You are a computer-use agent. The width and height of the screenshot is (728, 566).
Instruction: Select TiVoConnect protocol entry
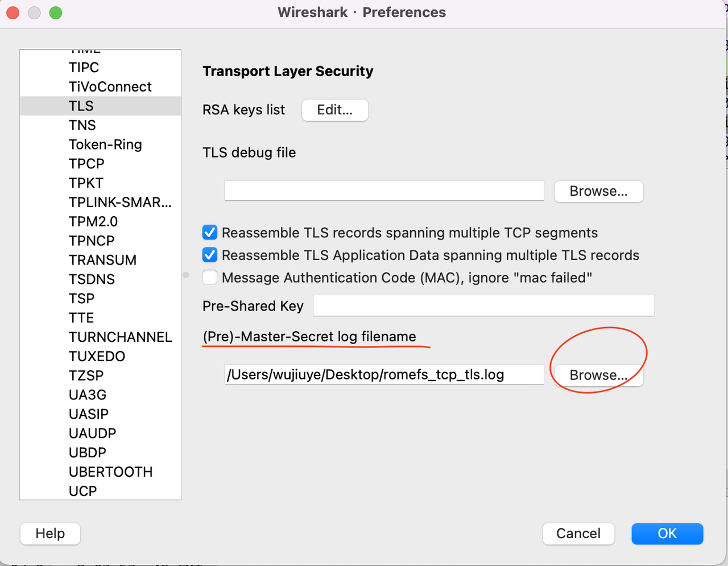pyautogui.click(x=101, y=87)
